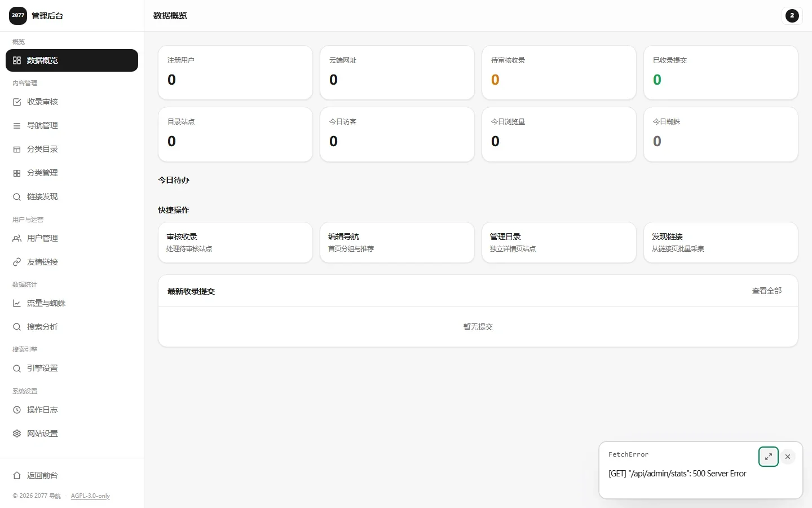This screenshot has height=508, width=812.
Task: Click the 导航管理 list icon
Action: click(17, 126)
